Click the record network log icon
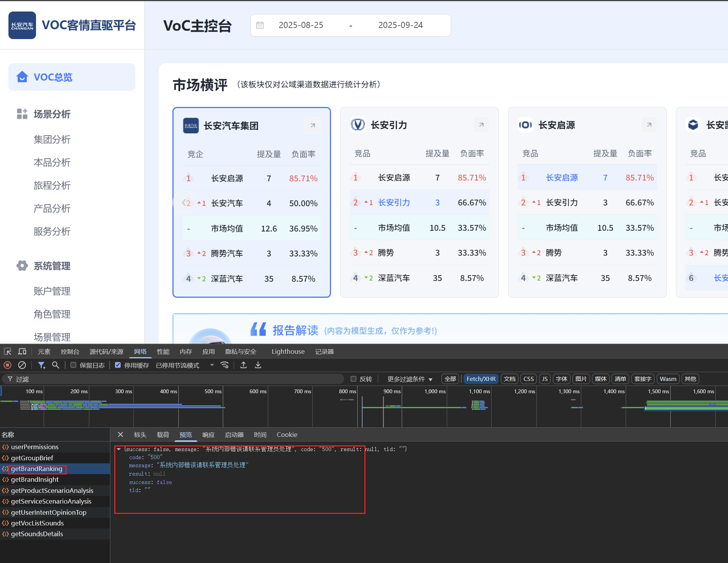The image size is (728, 563). tap(7, 365)
